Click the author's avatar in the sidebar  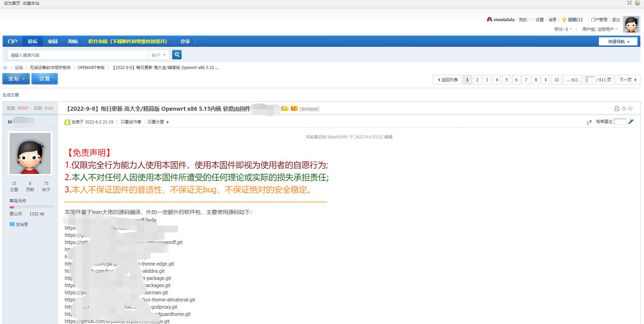coord(30,153)
